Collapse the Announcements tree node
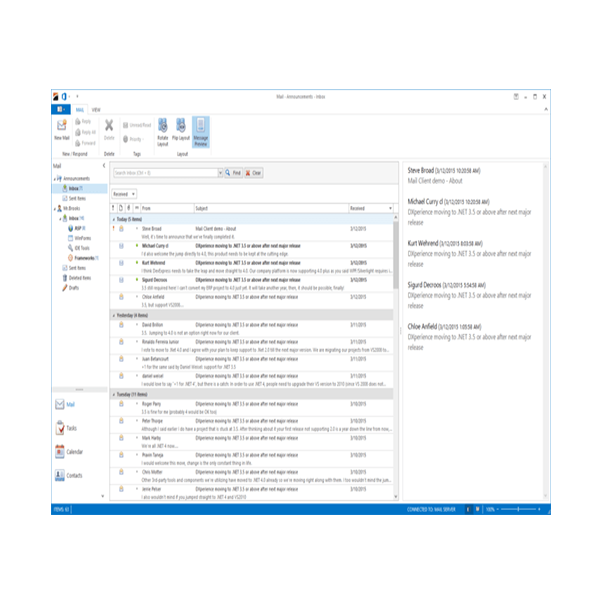 click(x=54, y=179)
